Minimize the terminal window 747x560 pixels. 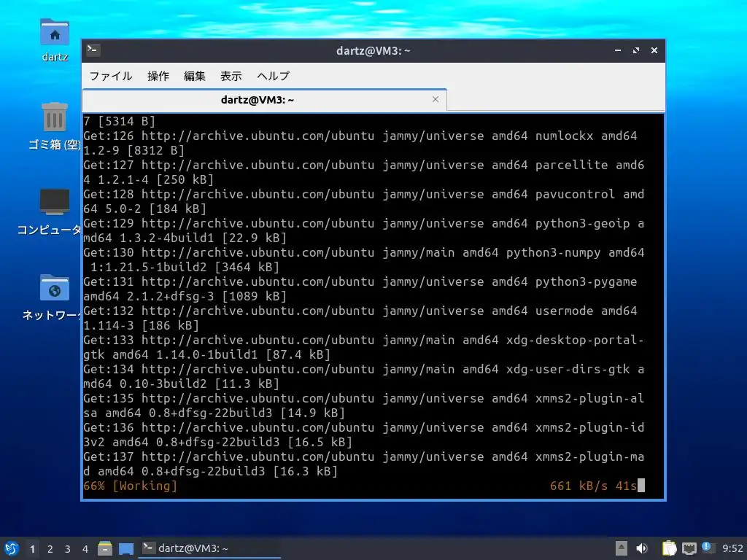(618, 50)
